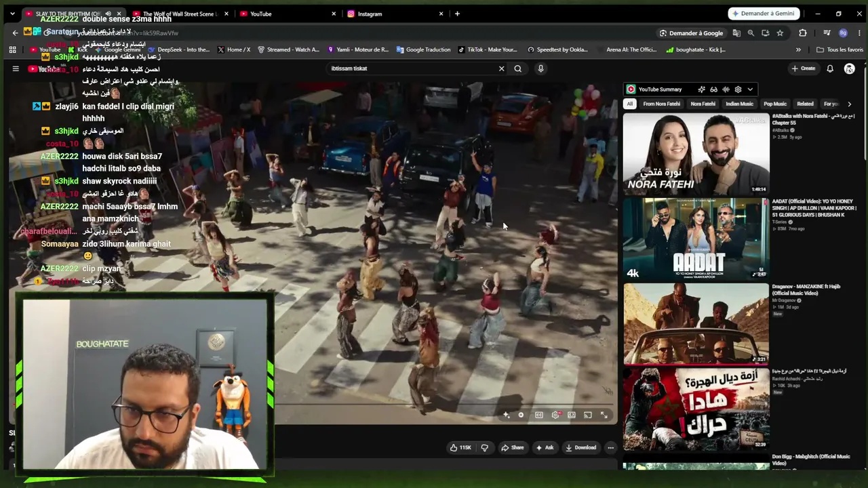The width and height of the screenshot is (868, 488).
Task: Show more hidden bookmarks chevron
Action: point(798,49)
